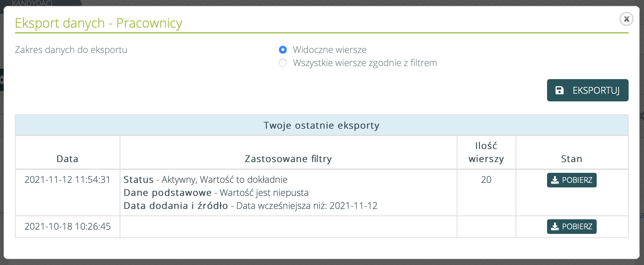
Task: Click the Dane podstawowe filter line
Action: point(216,193)
